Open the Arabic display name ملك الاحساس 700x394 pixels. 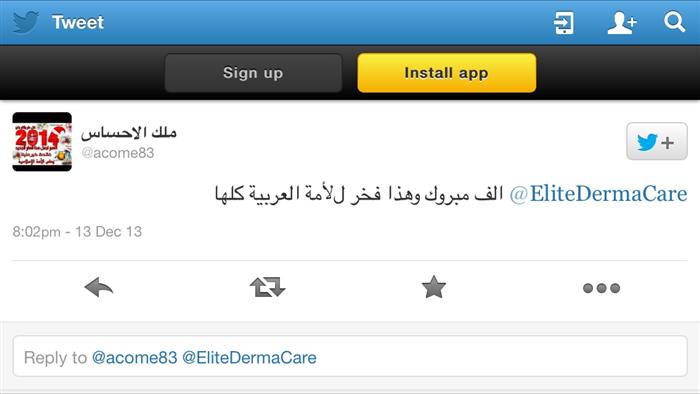tap(129, 132)
